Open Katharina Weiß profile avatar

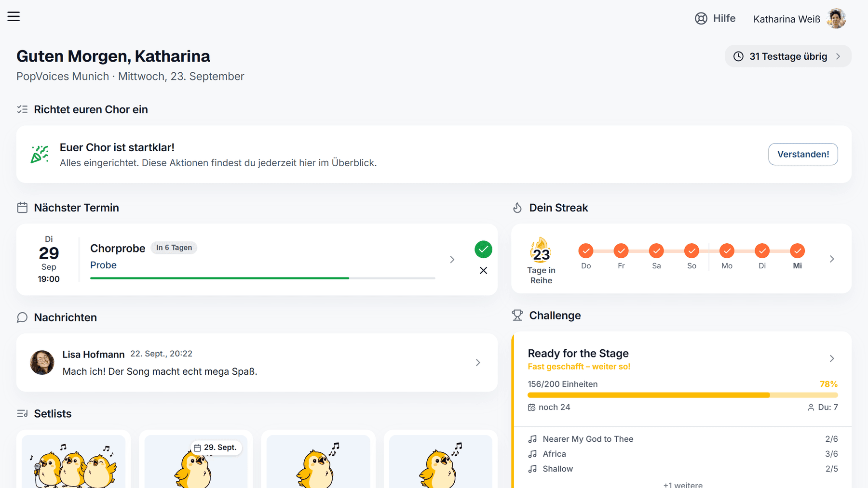[836, 18]
